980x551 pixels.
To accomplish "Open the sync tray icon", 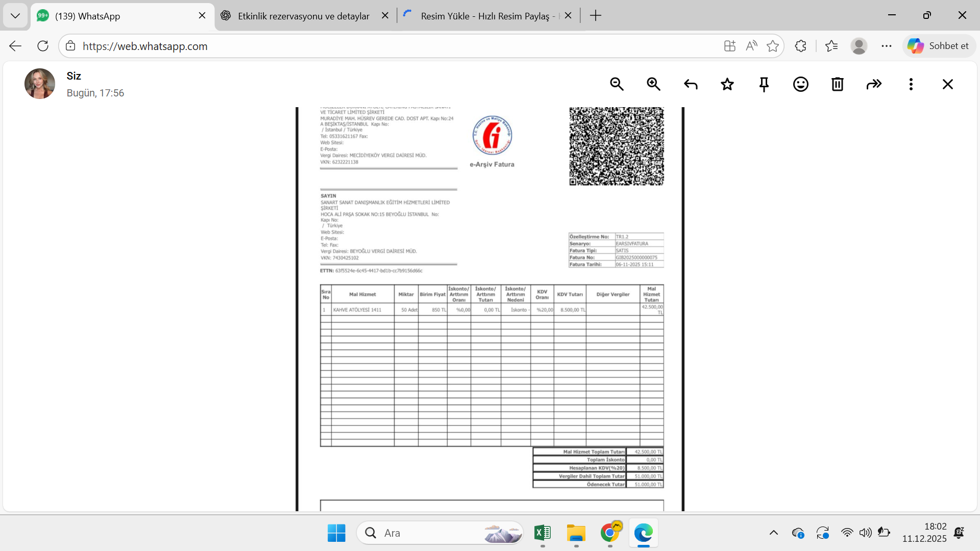I will 823,533.
